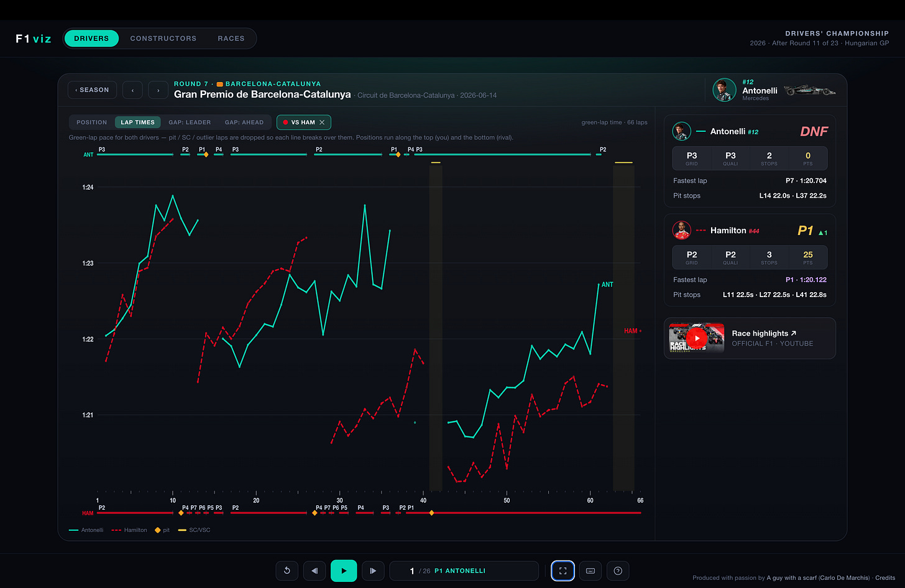Click the Antonelli #12 name in card
This screenshot has width=905, height=588.
coord(734,132)
